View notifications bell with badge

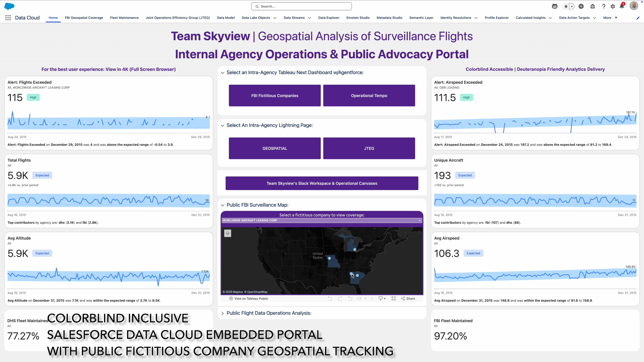click(622, 6)
